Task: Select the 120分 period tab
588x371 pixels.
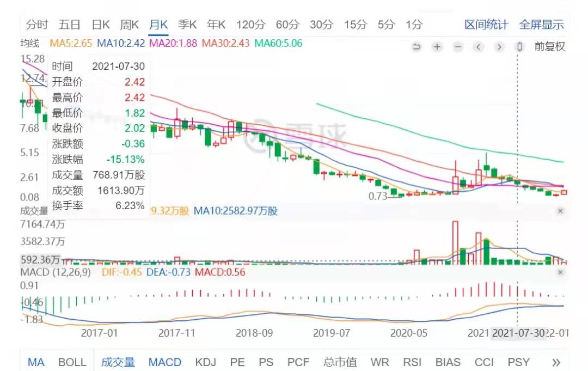Action: click(x=250, y=25)
